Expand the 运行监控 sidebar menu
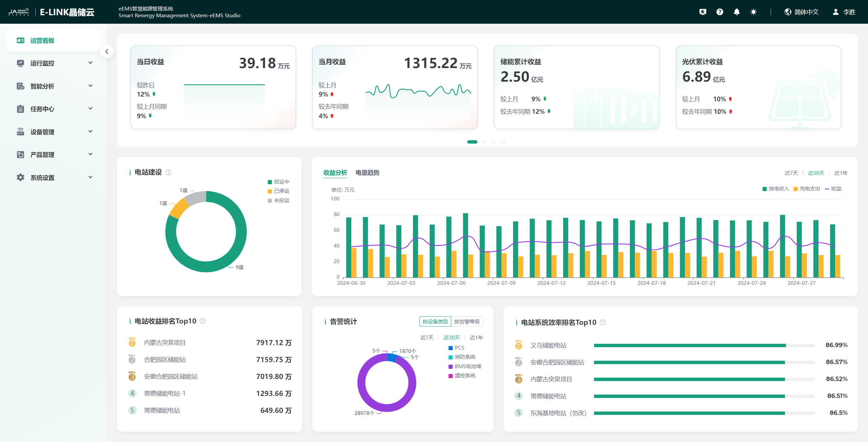The width and height of the screenshot is (868, 442). pos(54,63)
